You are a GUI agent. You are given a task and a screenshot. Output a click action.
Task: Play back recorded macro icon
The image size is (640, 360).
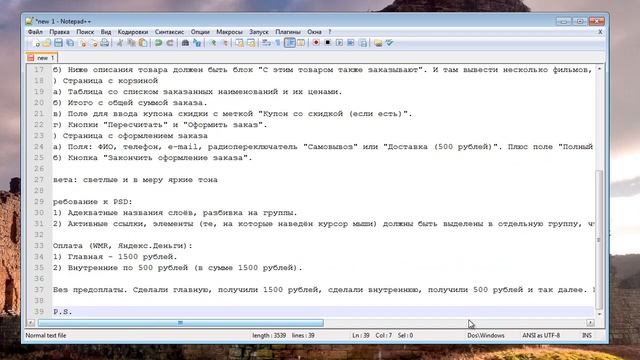[x=339, y=43]
